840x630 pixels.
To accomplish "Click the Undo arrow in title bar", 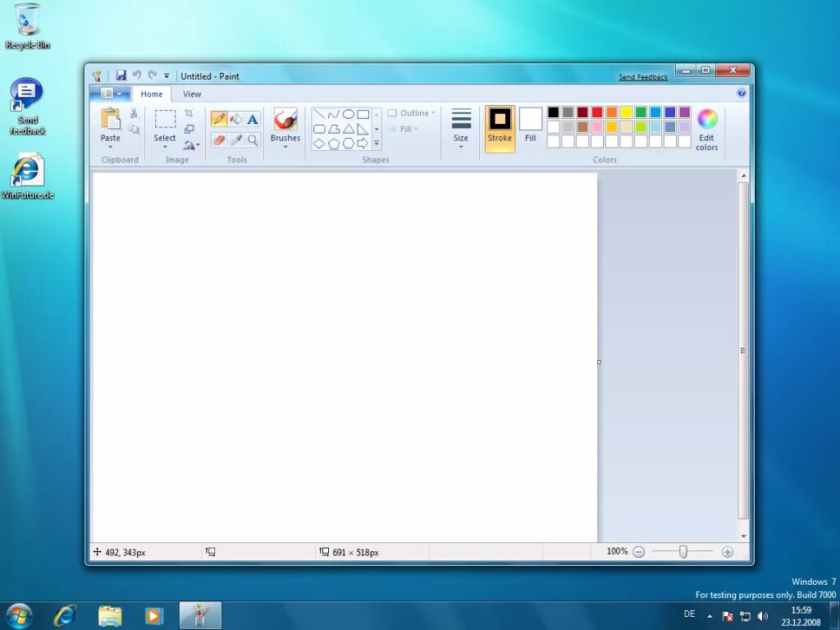I will pyautogui.click(x=137, y=75).
